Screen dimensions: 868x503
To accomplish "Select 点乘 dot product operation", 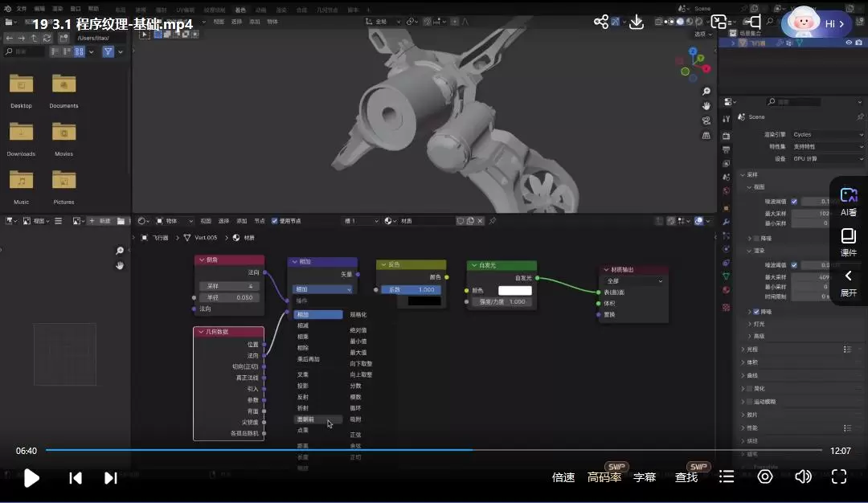I will click(x=303, y=430).
